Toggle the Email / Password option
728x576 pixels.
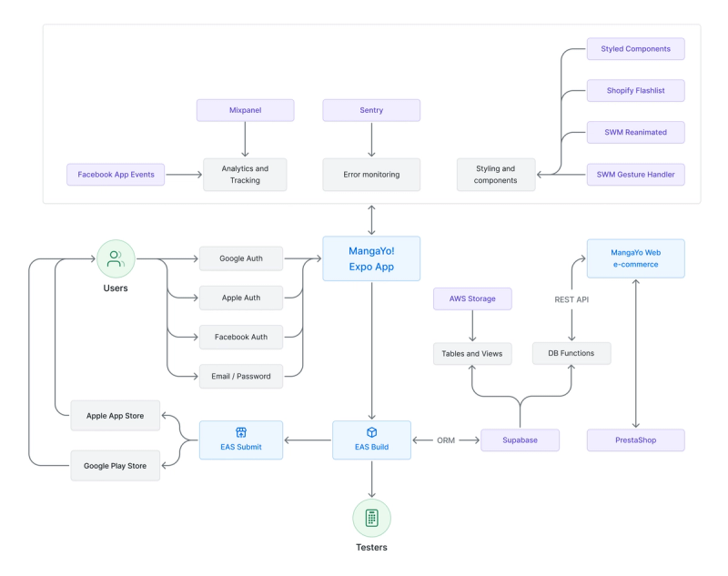coord(241,376)
